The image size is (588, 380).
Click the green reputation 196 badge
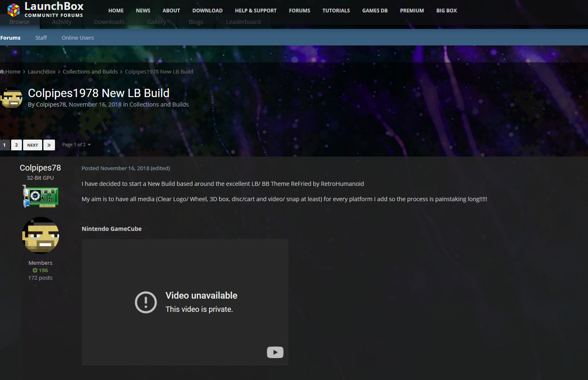(40, 270)
